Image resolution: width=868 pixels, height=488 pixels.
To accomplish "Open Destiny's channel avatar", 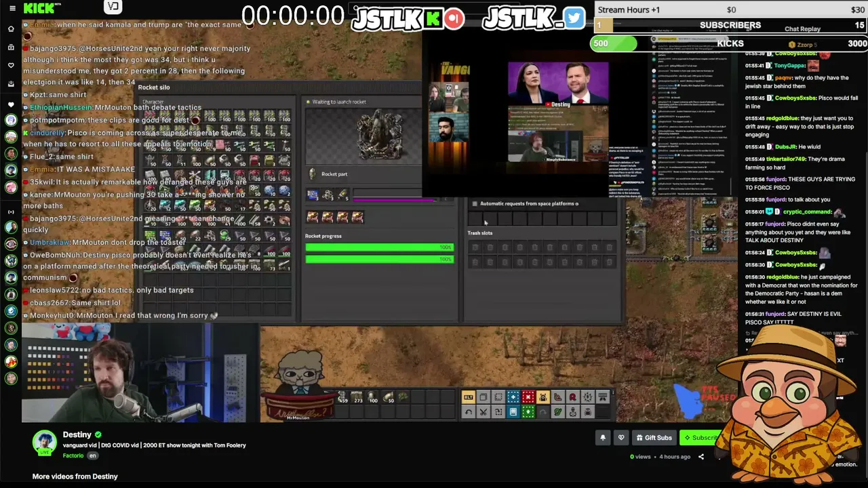I will 45,444.
